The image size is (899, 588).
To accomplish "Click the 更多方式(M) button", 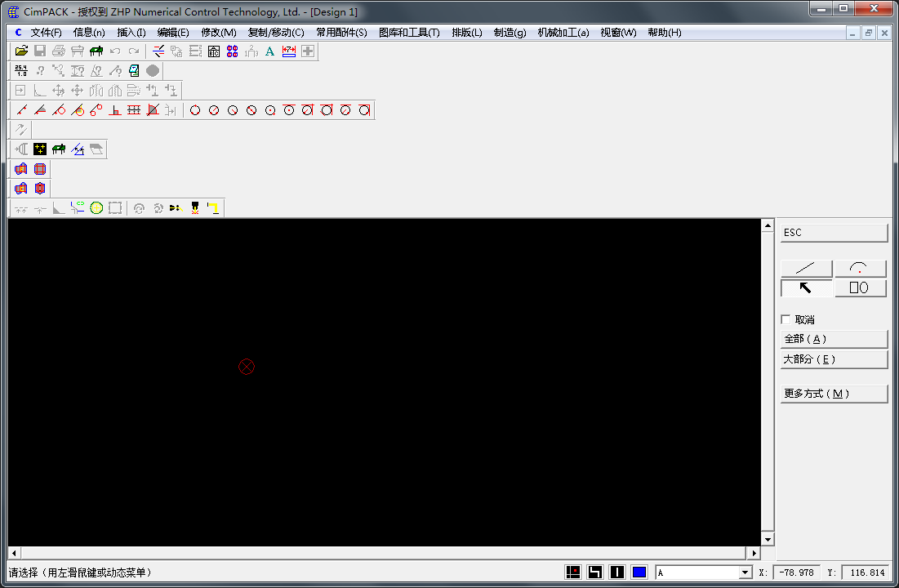I will pyautogui.click(x=834, y=394).
